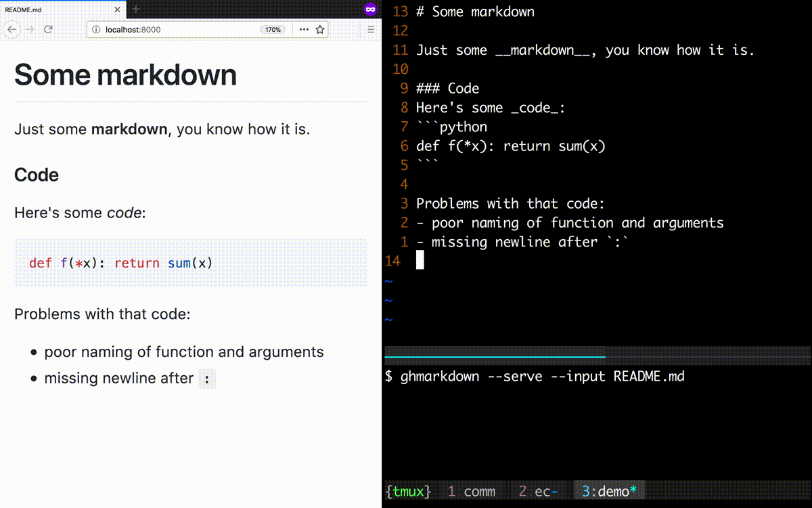Click the browser back arrow button

point(12,29)
